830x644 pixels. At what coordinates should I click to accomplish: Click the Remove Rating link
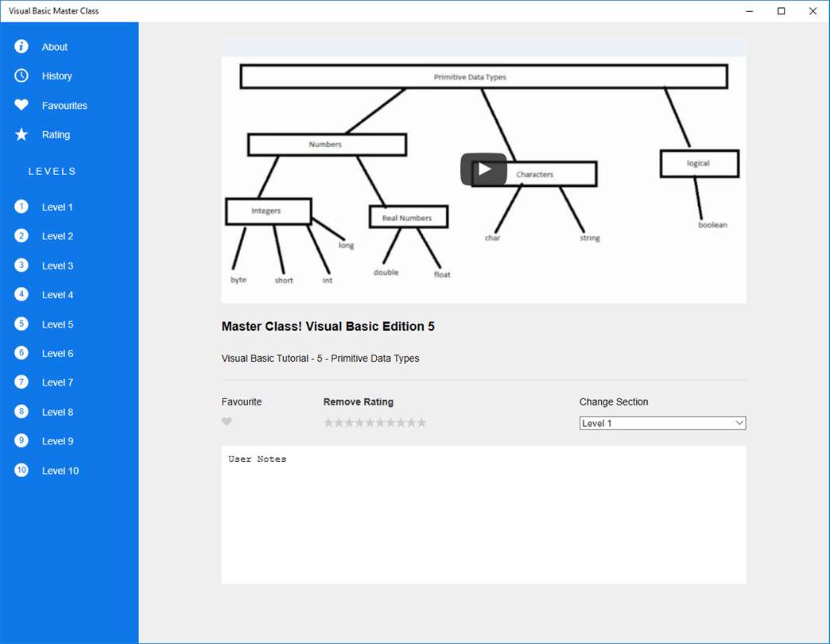359,402
